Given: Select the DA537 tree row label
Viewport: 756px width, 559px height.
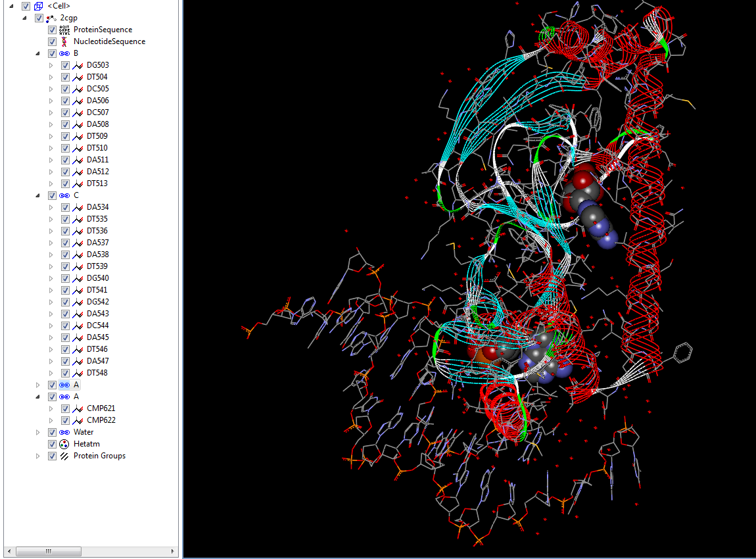Looking at the screenshot, I should (x=98, y=243).
